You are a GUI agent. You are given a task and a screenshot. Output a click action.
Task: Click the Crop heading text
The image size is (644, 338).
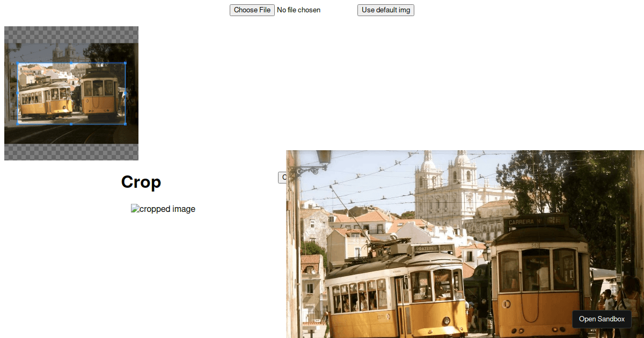tap(141, 182)
